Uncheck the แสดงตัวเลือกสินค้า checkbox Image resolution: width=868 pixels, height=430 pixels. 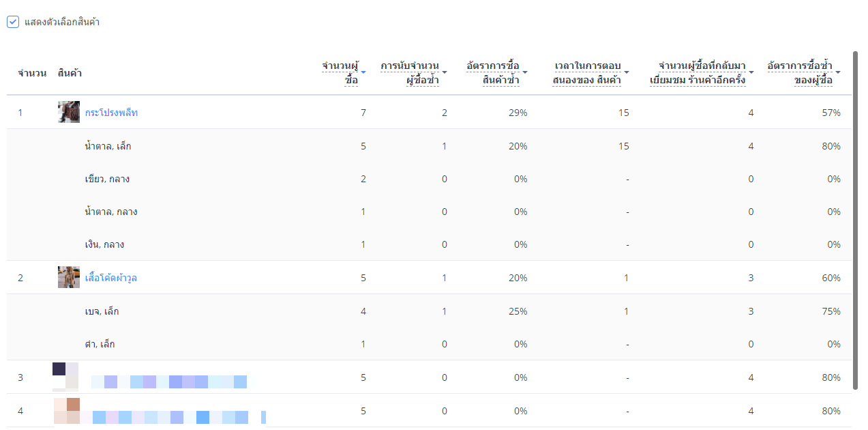[13, 22]
